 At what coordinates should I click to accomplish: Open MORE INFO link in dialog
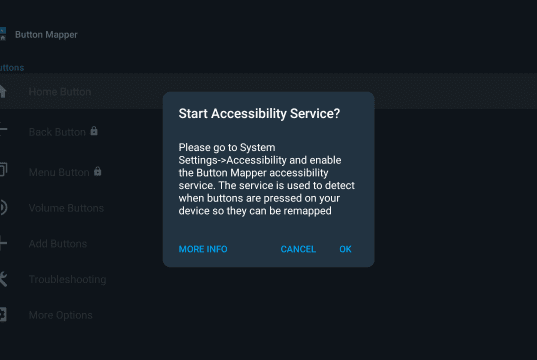[x=203, y=249]
